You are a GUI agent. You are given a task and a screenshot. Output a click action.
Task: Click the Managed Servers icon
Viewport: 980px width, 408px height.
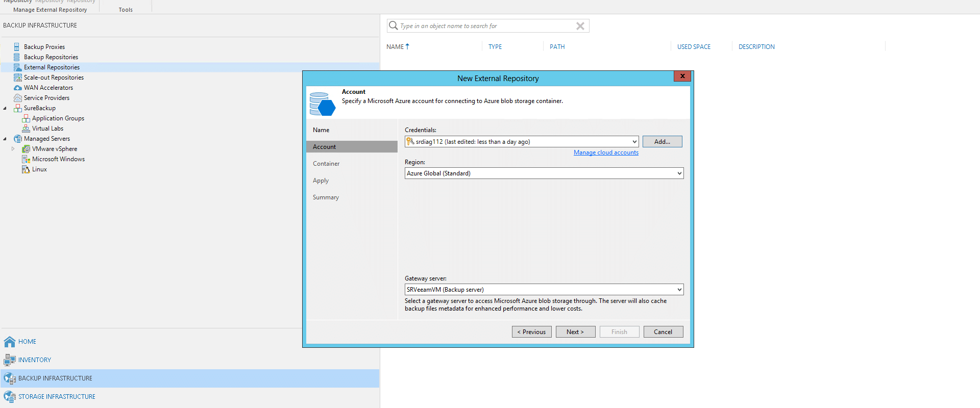[17, 139]
